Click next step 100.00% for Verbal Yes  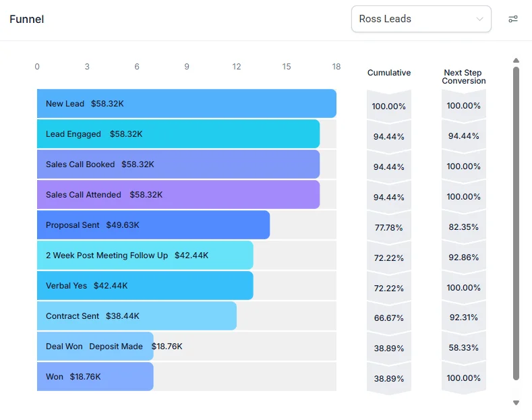(463, 287)
